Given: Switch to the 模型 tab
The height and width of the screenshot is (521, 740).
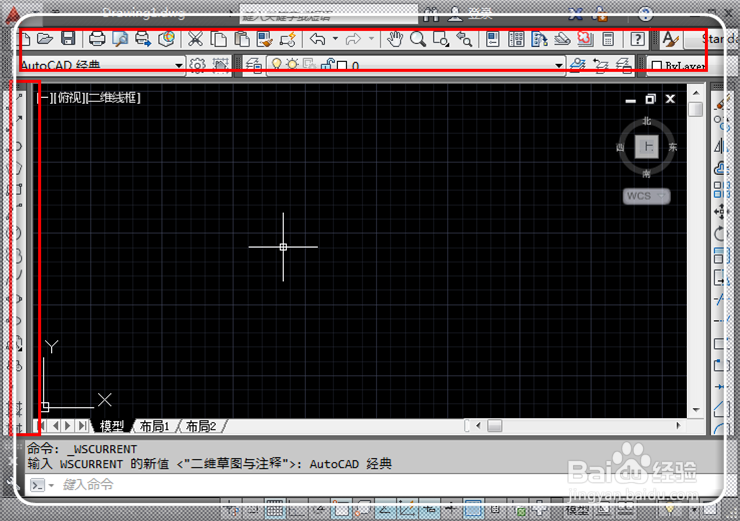Looking at the screenshot, I should click(x=112, y=426).
